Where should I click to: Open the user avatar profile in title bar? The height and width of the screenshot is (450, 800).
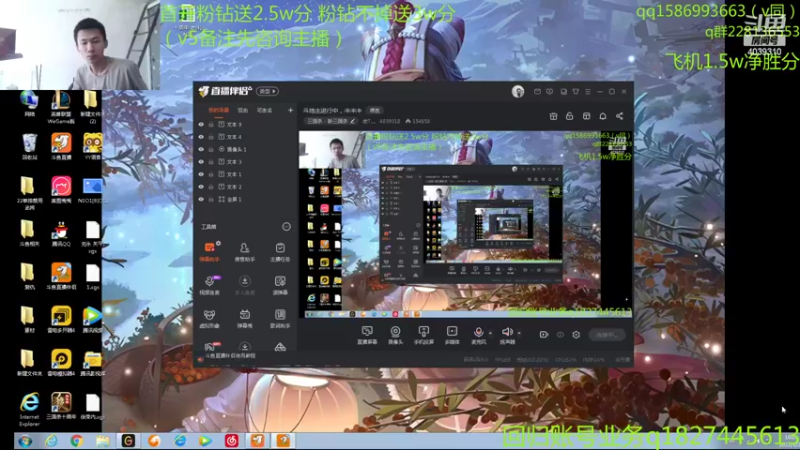click(x=518, y=91)
